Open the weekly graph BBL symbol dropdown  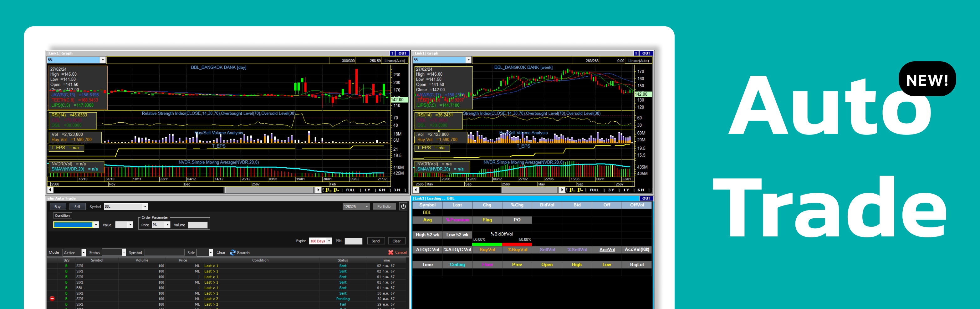tap(469, 60)
